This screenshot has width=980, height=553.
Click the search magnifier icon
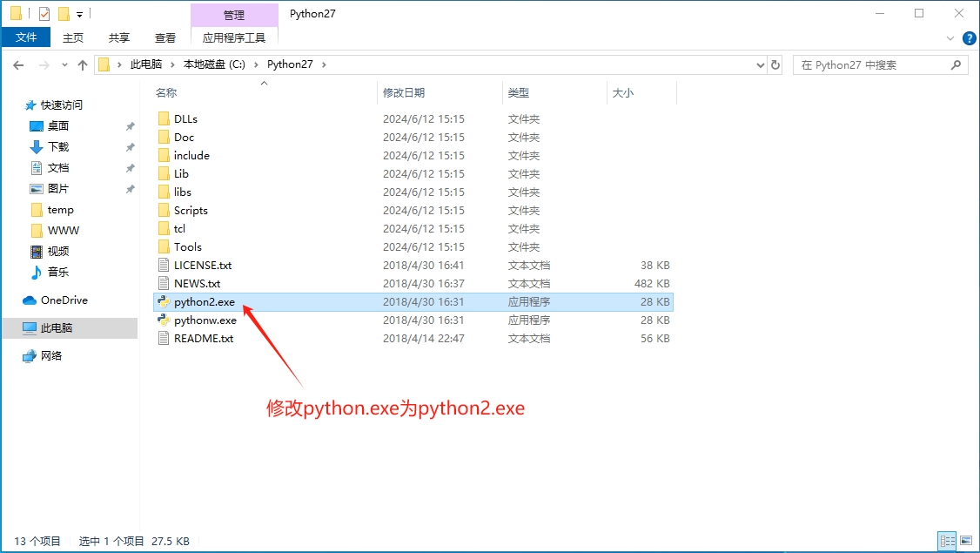tap(956, 65)
